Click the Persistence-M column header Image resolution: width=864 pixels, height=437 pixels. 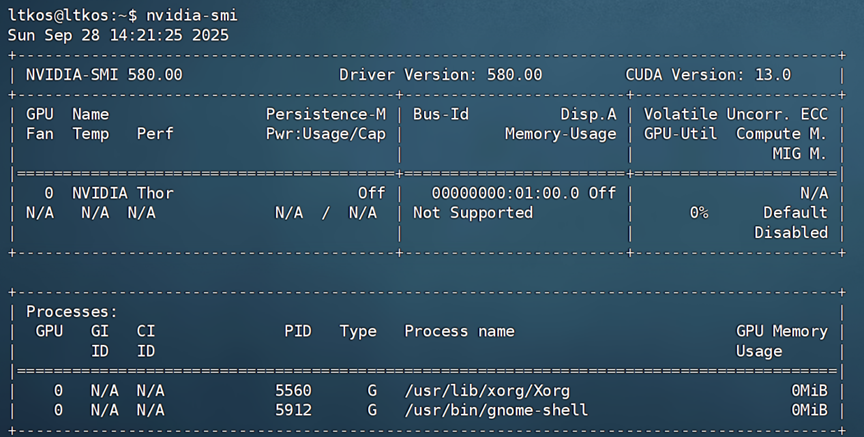click(325, 114)
